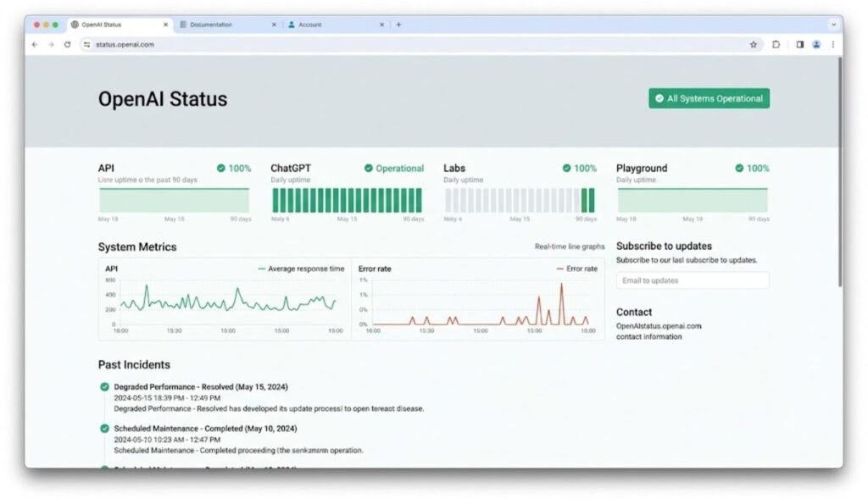The image size is (868, 499).
Task: Bookmark page with the star icon
Action: [754, 45]
